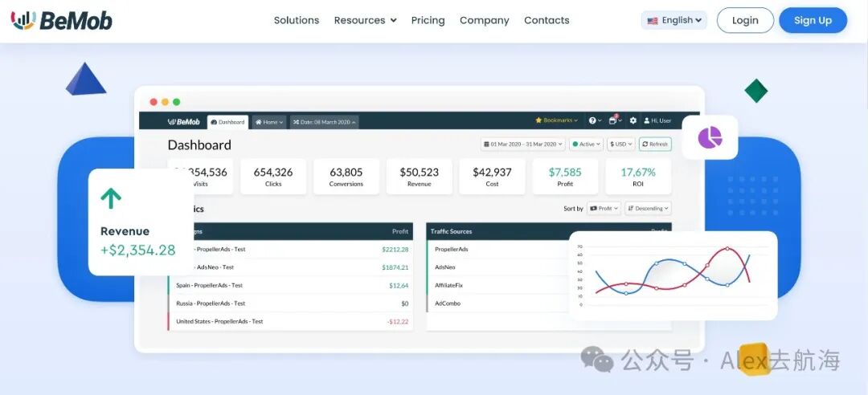
Task: Click the Hi, User account icon
Action: 657,120
